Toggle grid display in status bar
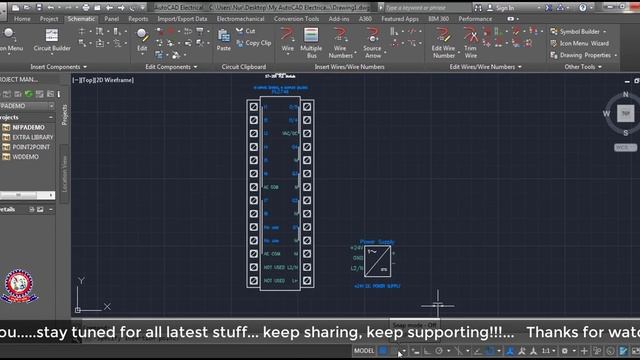 383,351
